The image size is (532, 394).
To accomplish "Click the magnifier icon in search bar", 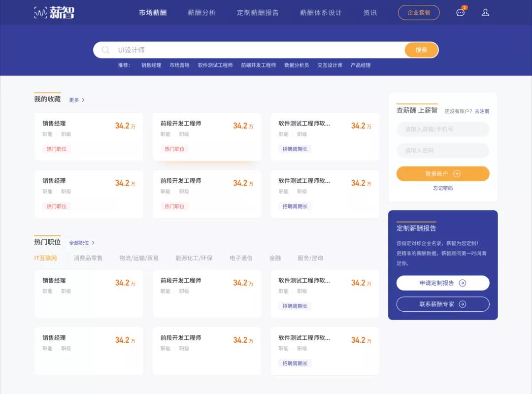I will (x=105, y=50).
